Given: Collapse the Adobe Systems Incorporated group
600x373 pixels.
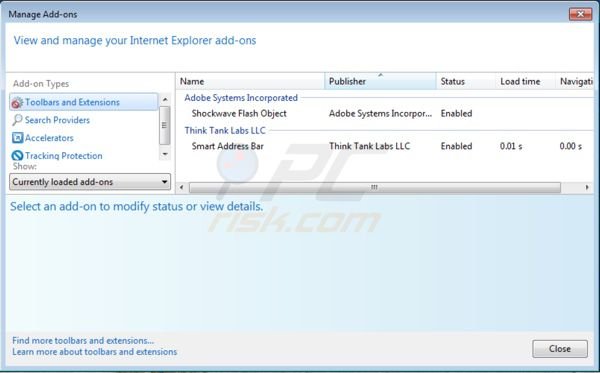Looking at the screenshot, I should [x=241, y=98].
